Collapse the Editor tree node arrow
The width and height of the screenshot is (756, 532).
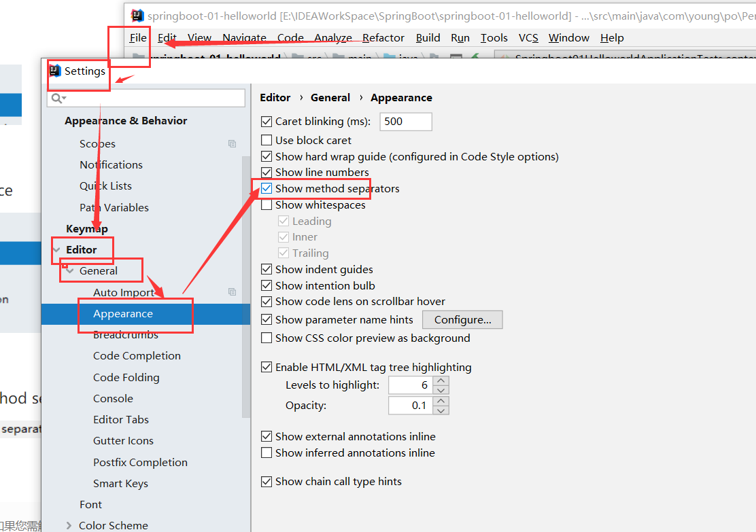(x=57, y=249)
